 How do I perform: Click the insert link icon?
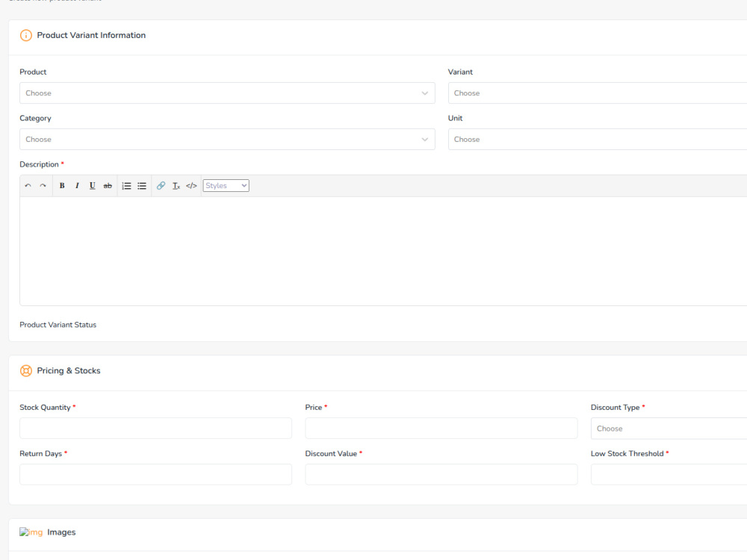click(x=161, y=186)
